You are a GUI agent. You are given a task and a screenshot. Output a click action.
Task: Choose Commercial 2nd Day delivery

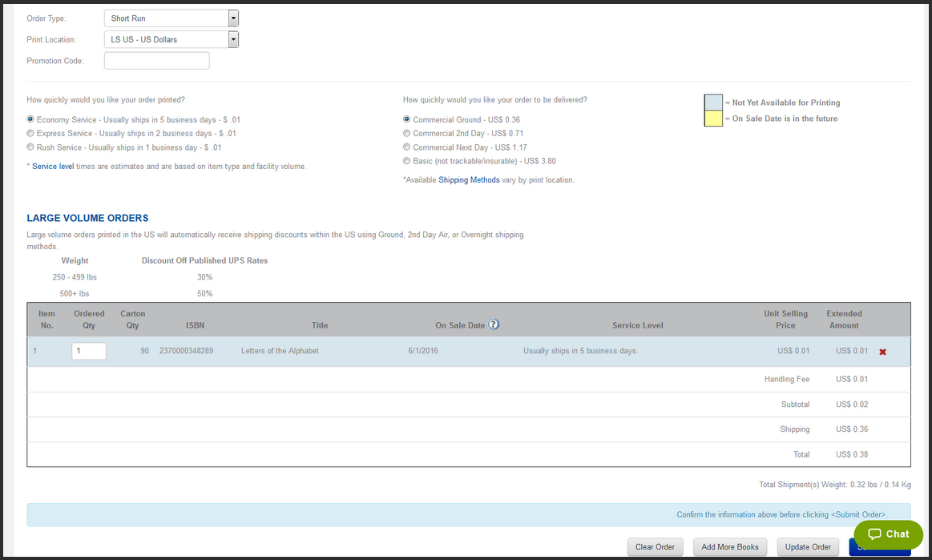[407, 133]
